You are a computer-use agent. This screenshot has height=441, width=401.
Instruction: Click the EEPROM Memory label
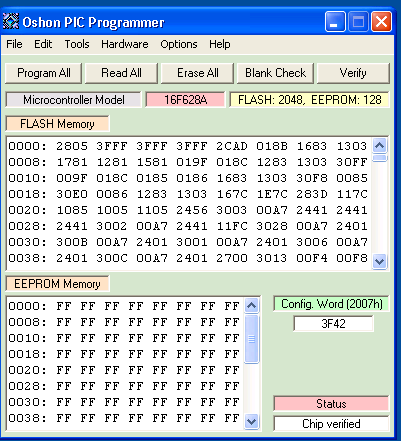pos(57,284)
